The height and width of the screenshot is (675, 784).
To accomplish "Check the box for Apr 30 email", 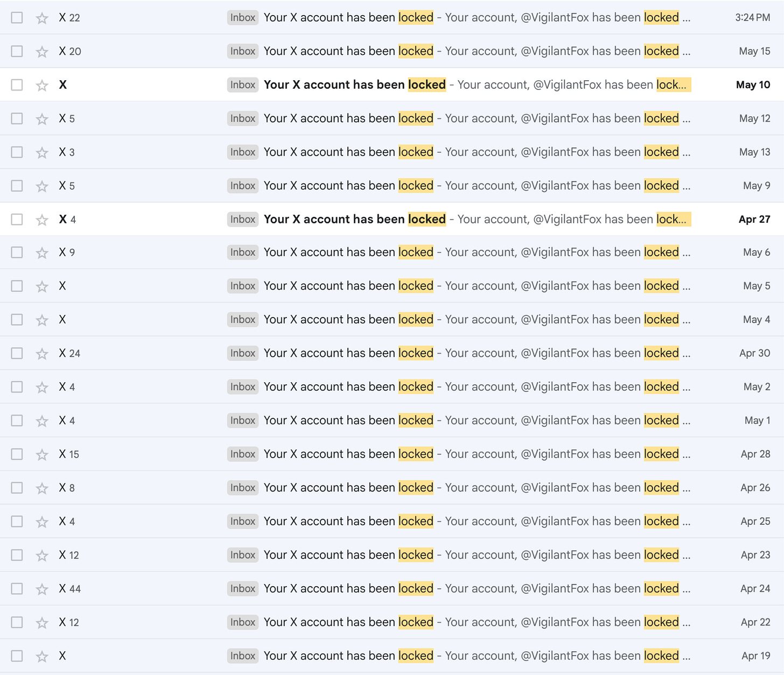I will coord(17,353).
